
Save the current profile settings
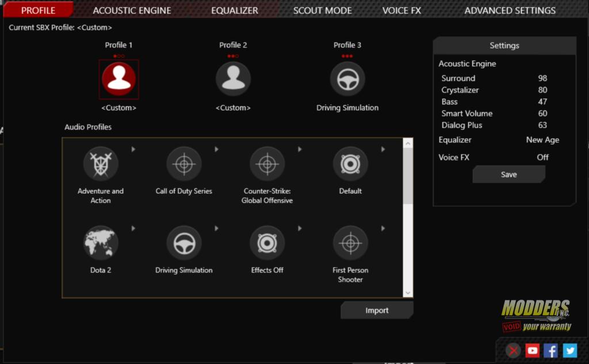508,174
